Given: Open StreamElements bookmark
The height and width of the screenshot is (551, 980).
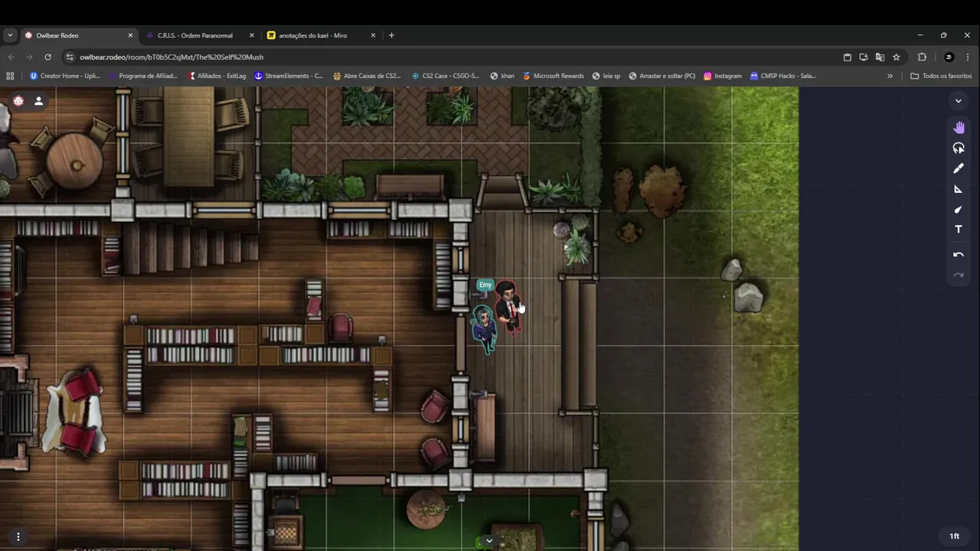Looking at the screenshot, I should (289, 76).
